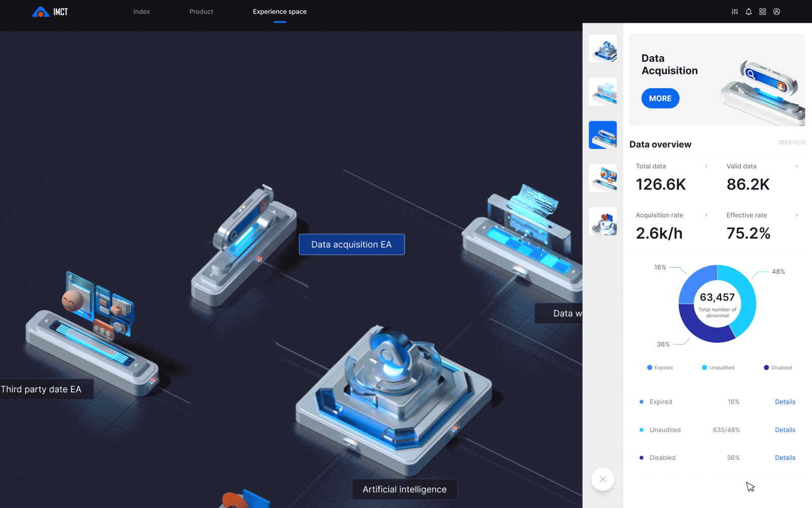
Task: Click the Effective rate value 75.2%
Action: [x=749, y=233]
